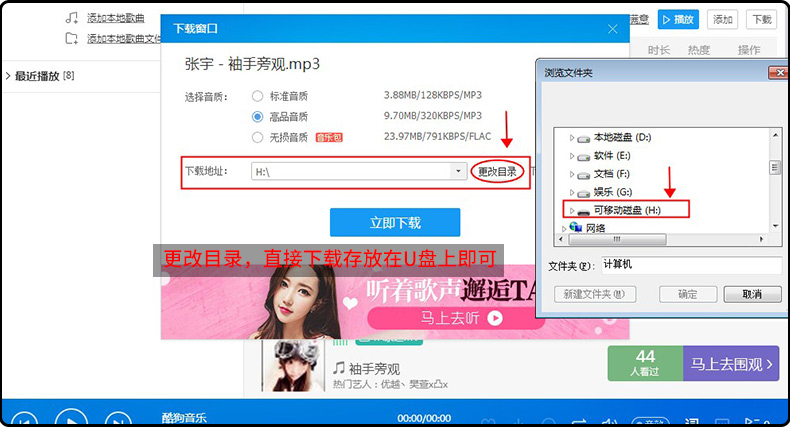Expand the removable disk H: tree node
The width and height of the screenshot is (790, 434).
coord(571,210)
